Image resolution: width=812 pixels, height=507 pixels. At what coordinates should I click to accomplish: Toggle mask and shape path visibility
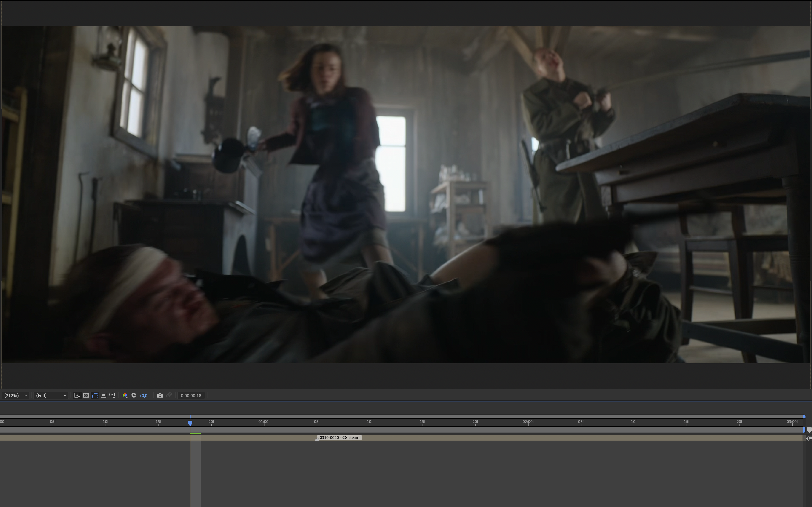pos(95,395)
